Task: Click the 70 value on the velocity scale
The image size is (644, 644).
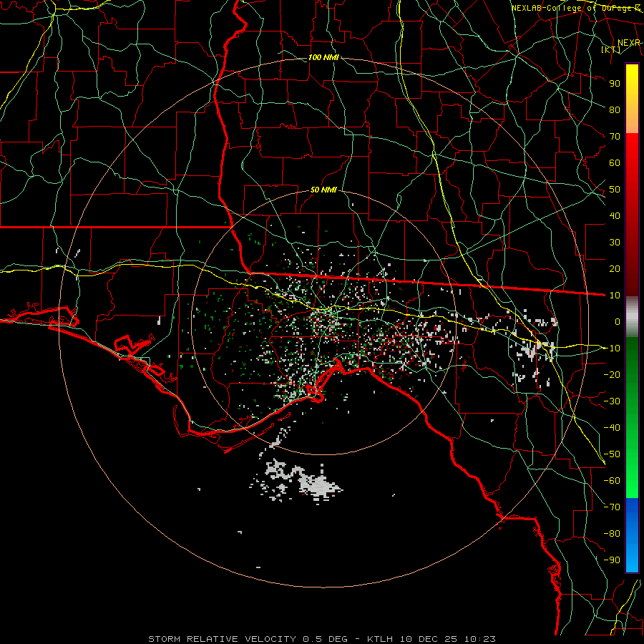Action: coord(615,137)
